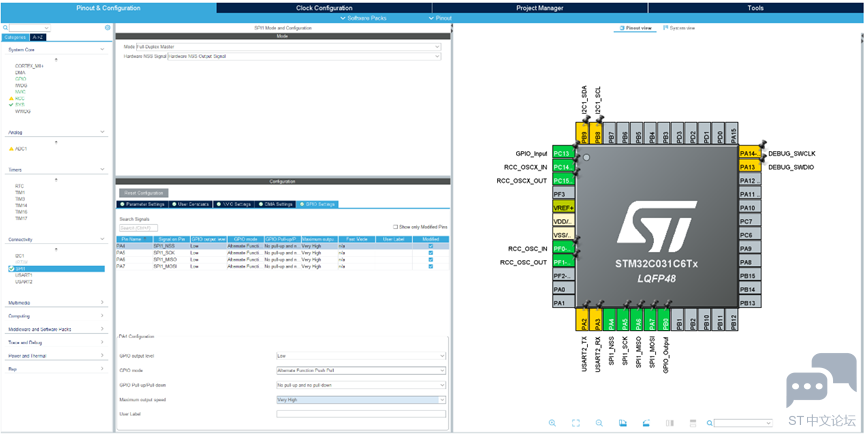Image resolution: width=865 pixels, height=436 pixels.
Task: Toggle the Modified checkbox in the PA5 row
Action: [x=431, y=253]
